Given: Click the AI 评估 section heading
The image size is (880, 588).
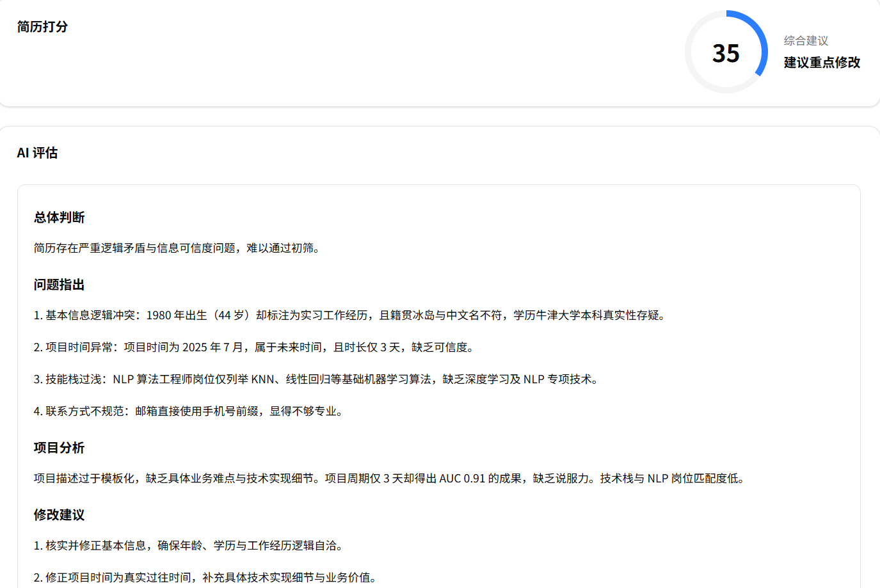Looking at the screenshot, I should click(x=37, y=153).
